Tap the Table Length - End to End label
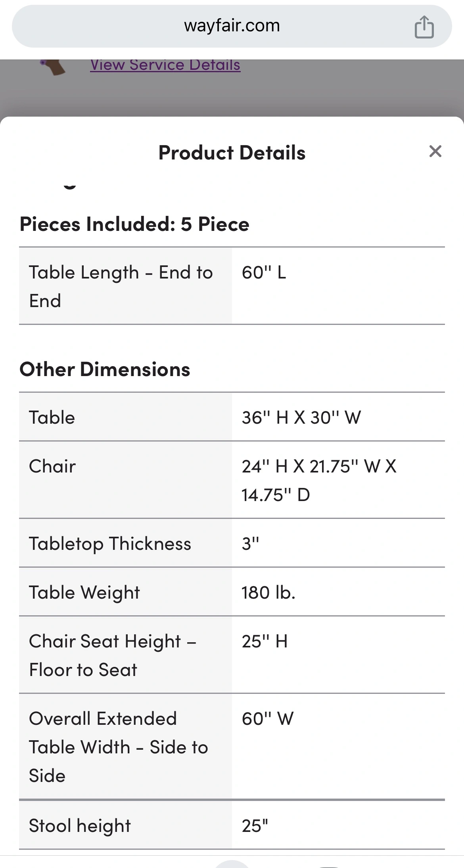This screenshot has width=464, height=868. [x=121, y=286]
